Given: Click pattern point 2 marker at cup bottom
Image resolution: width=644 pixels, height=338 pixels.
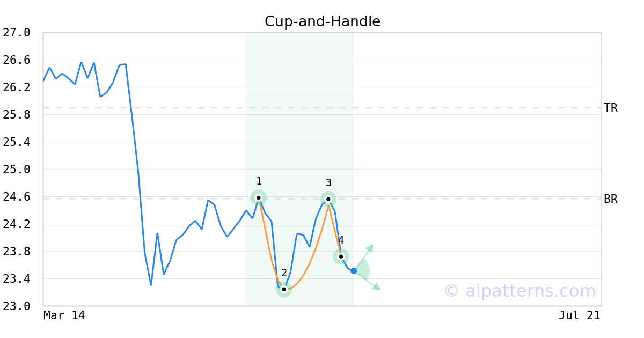Looking at the screenshot, I should 284,289.
